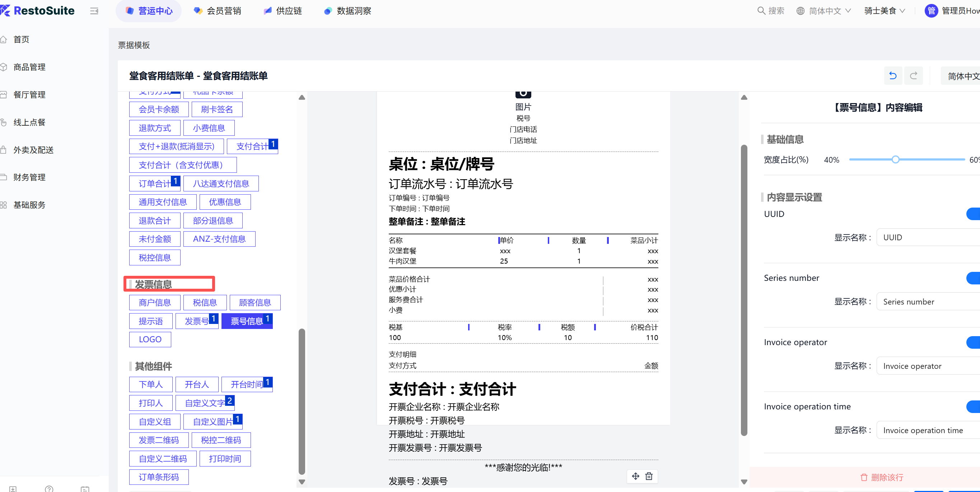Click the 宽度占比 slider handle
Image resolution: width=980 pixels, height=492 pixels.
tap(895, 159)
